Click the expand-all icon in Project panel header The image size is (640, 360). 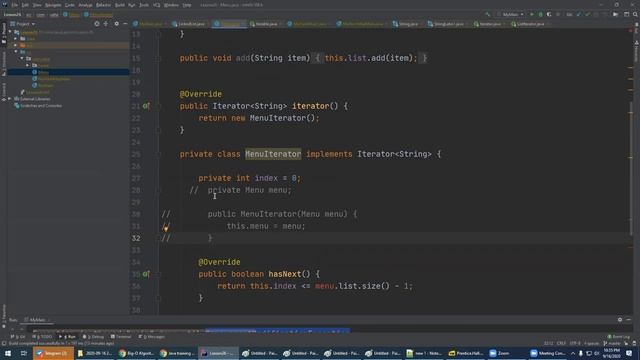[106, 24]
